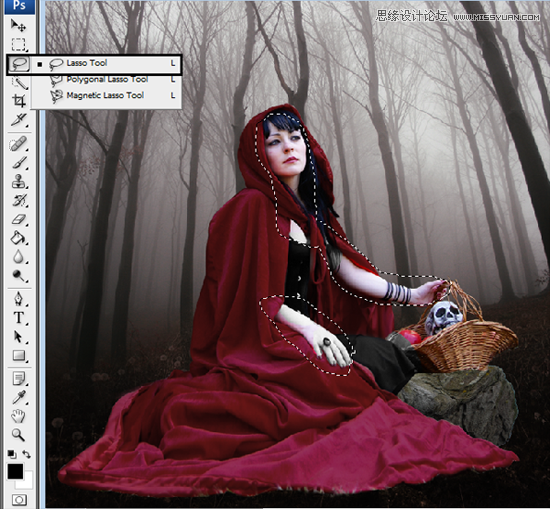Click the Photoshop Ps logo
The height and width of the screenshot is (509, 550).
(x=20, y=6)
